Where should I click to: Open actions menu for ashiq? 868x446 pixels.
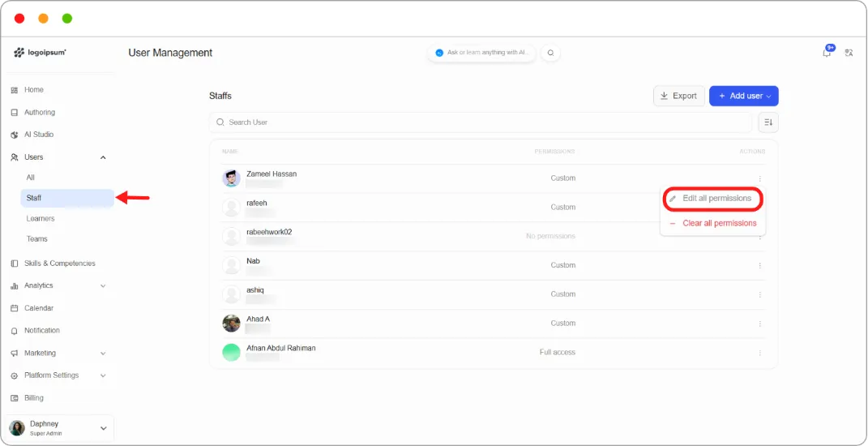(x=760, y=294)
